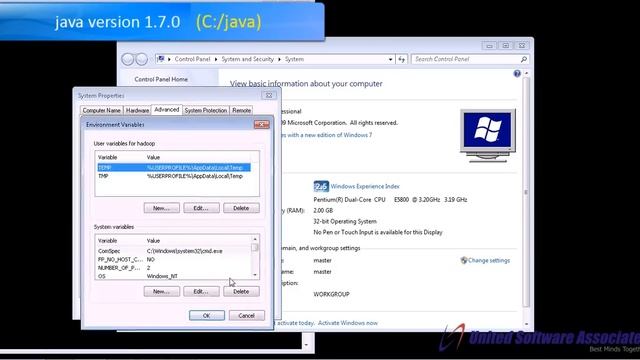Open the Windows Experience Index link
This screenshot has height=360, width=640.
[x=365, y=186]
